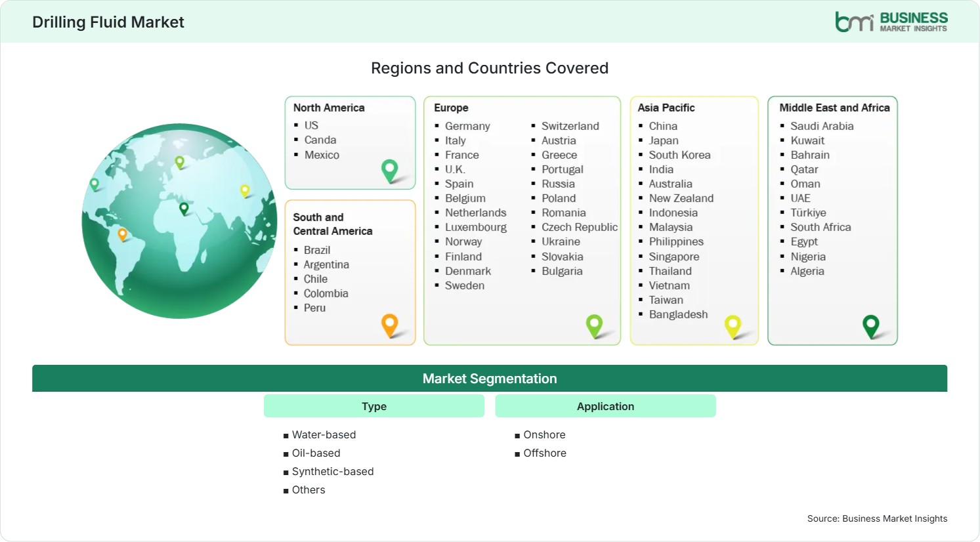Click the 'Switzerland' entry
This screenshot has height=542, width=980.
click(570, 126)
